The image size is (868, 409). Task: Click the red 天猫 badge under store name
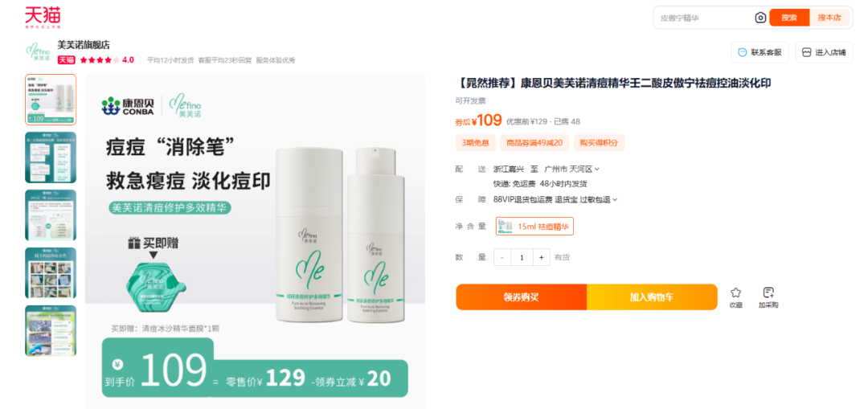pos(67,59)
